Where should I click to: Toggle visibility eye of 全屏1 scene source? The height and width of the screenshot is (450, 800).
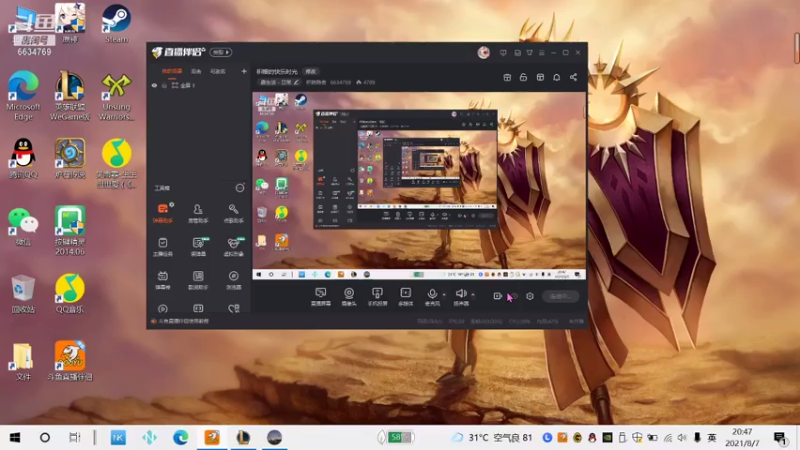coord(154,86)
